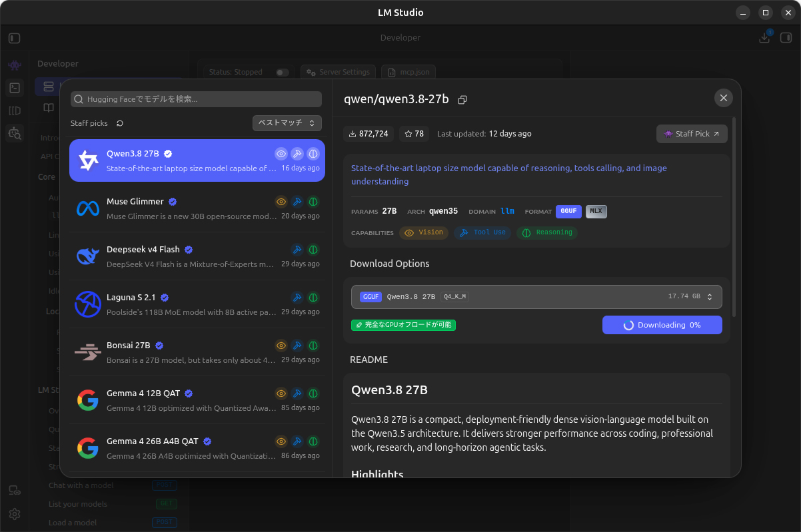This screenshot has width=801, height=532.
Task: Open the downloads icon in the top bar
Action: click(x=765, y=38)
